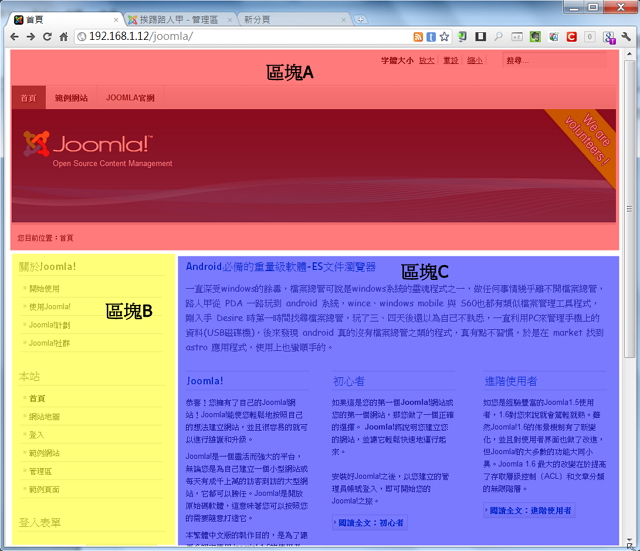Viewport: 640px width, 551px height.
Task: Open Joomla!計劃 in the sidebar menu
Action: [x=49, y=325]
